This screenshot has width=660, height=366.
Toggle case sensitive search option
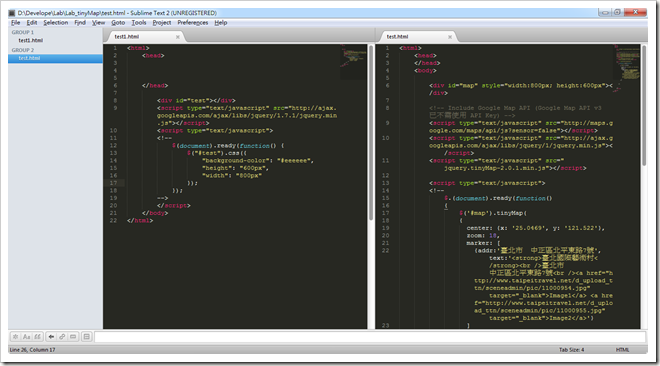click(x=26, y=337)
